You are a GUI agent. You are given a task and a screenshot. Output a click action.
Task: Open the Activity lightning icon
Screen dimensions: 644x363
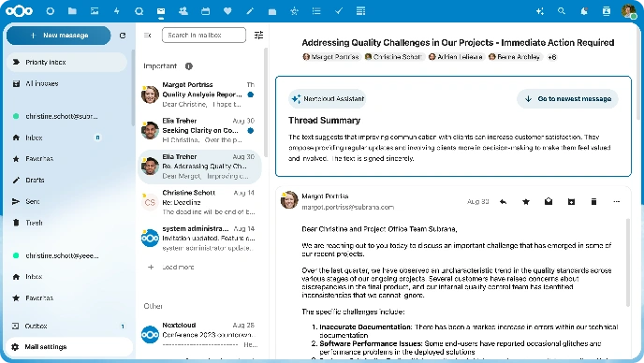point(117,11)
